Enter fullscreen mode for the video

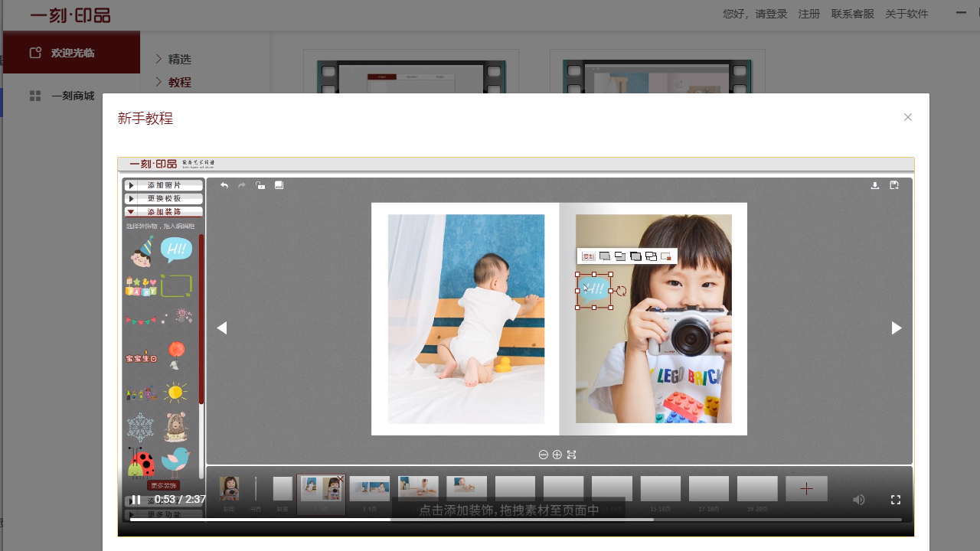pyautogui.click(x=895, y=500)
